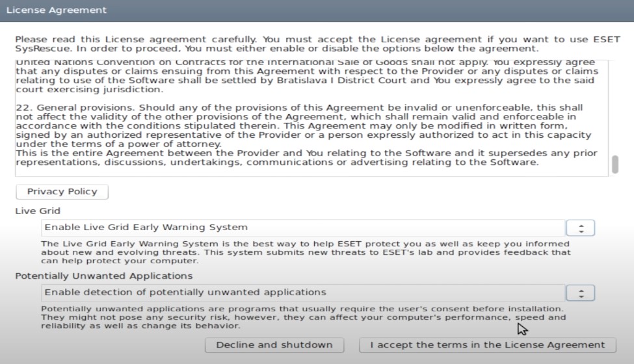
Task: Click the 'This is the entire Agreement' sentence
Action: click(306, 157)
